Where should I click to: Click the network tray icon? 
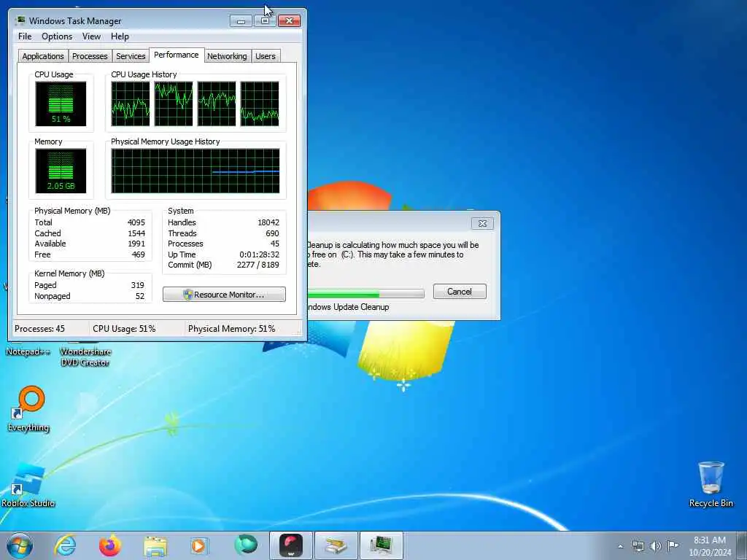(638, 546)
